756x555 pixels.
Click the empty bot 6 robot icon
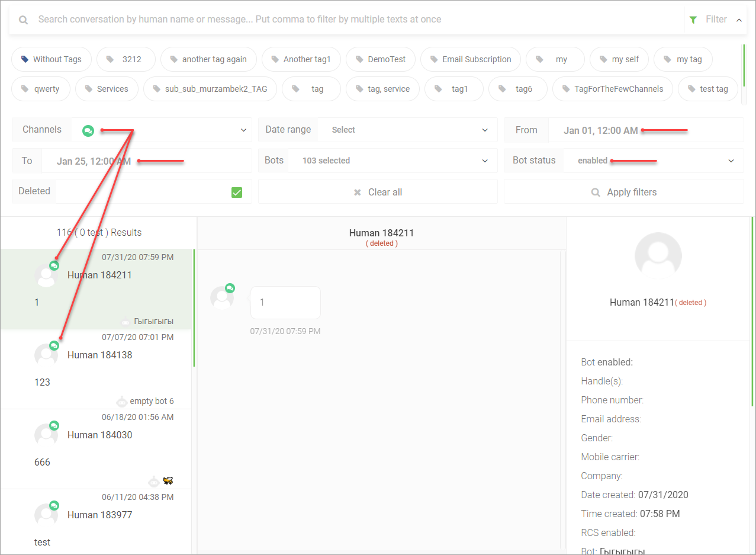121,401
